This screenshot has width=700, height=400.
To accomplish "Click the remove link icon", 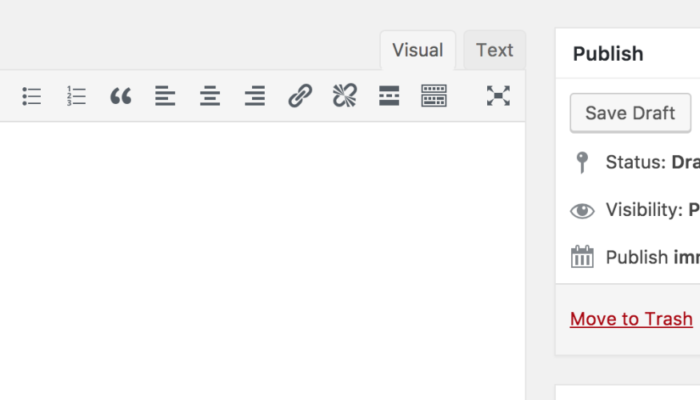I will click(x=344, y=96).
